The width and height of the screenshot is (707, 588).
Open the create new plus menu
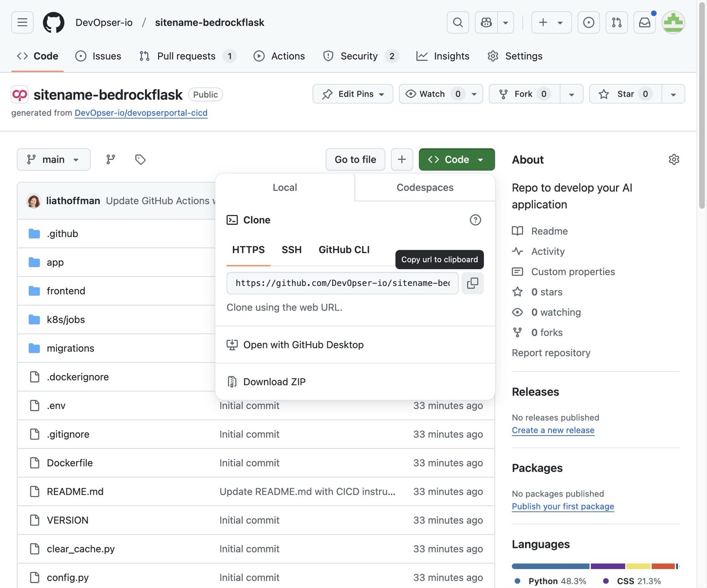551,23
